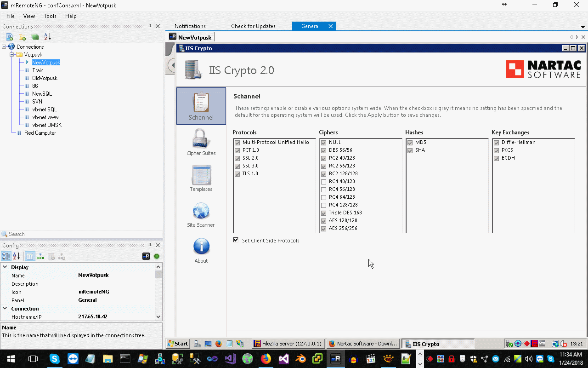Click the mRemoteNG icon button in Config toolbar

pyautogui.click(x=146, y=256)
